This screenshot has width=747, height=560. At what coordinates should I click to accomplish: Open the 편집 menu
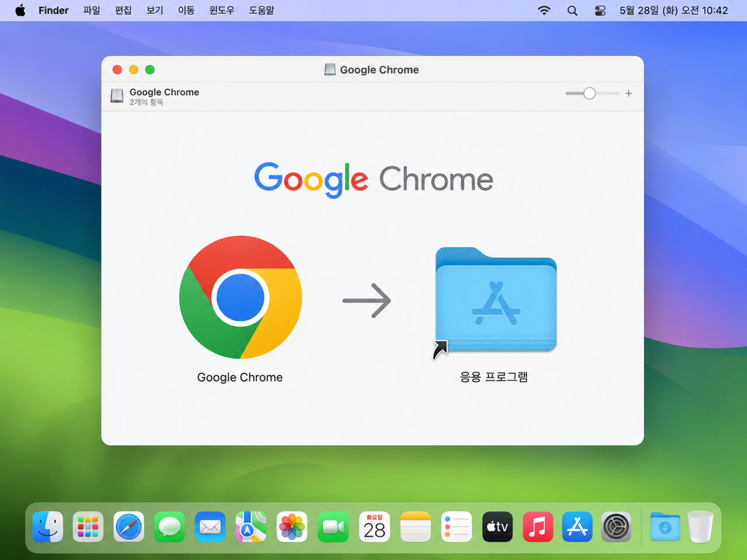pos(123,10)
